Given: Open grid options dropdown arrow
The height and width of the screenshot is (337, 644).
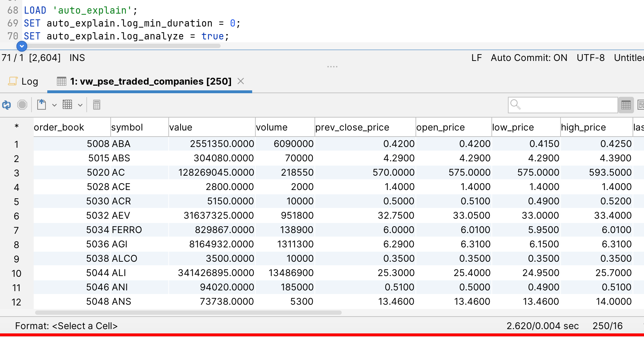Looking at the screenshot, I should pyautogui.click(x=80, y=105).
